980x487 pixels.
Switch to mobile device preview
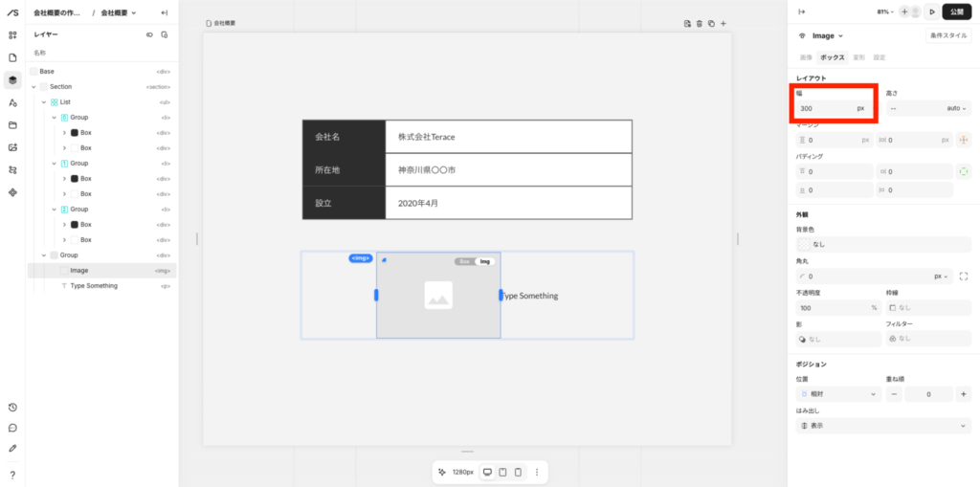[x=518, y=472]
